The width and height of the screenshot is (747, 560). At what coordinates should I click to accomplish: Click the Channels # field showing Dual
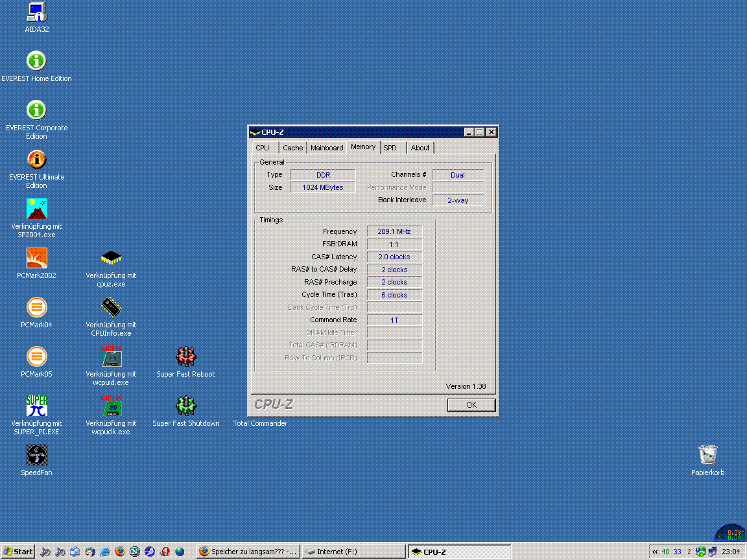click(458, 175)
